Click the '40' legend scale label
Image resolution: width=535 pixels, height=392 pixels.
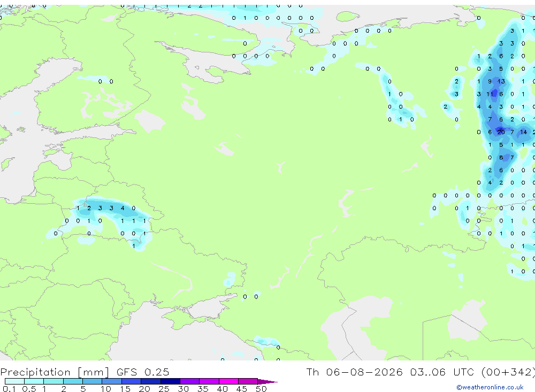[223, 389]
